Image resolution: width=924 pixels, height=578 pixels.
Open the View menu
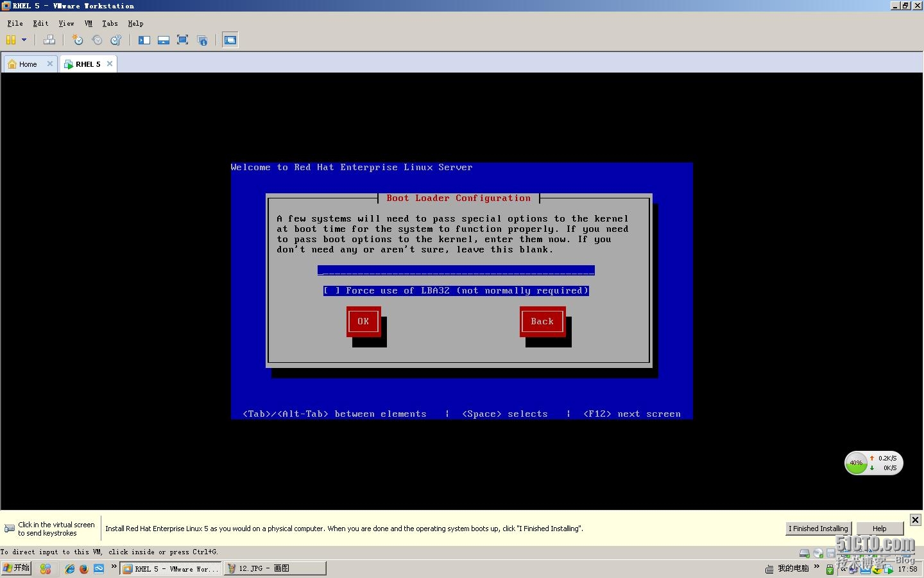tap(66, 23)
